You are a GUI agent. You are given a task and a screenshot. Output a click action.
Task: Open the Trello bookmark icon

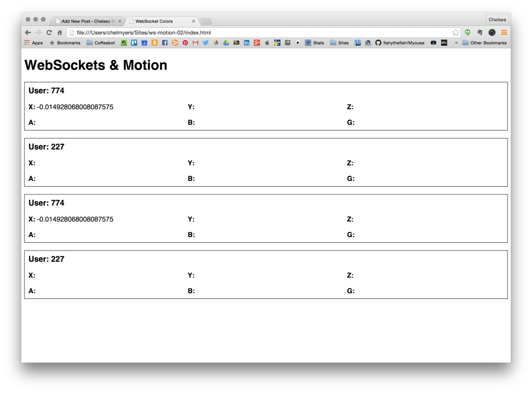(134, 43)
